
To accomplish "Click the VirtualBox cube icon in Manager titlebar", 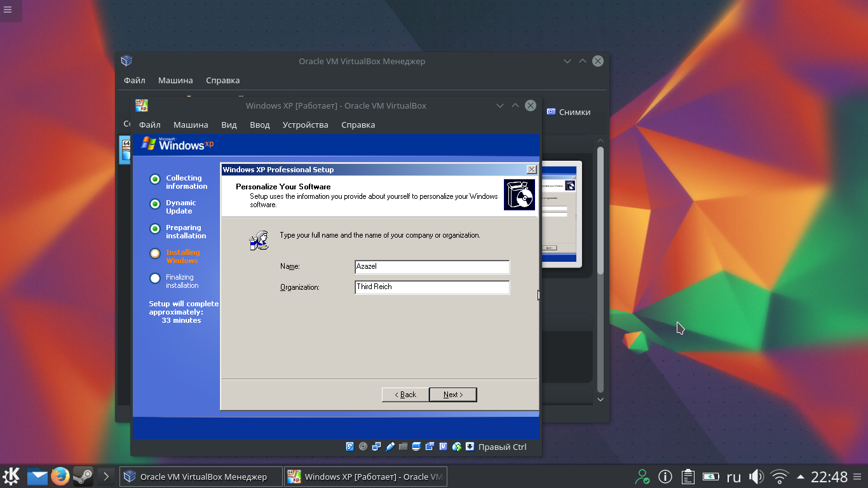I will (x=126, y=61).
